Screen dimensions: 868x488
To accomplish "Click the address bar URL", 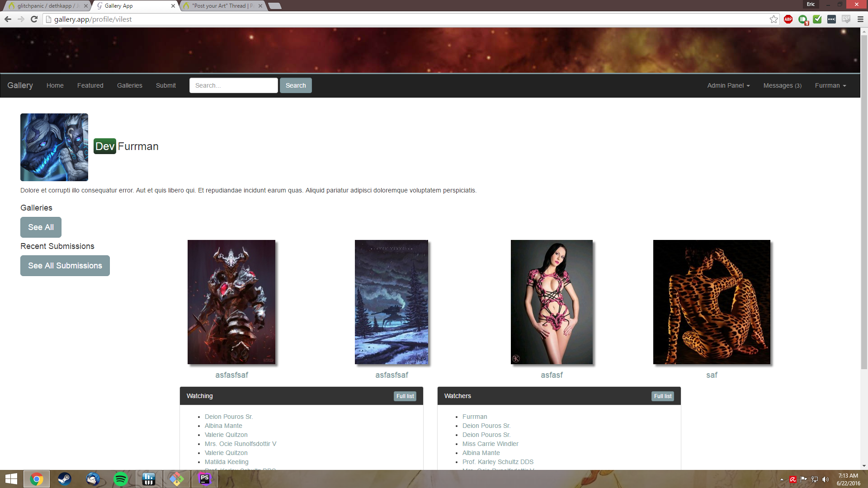I will [x=93, y=19].
